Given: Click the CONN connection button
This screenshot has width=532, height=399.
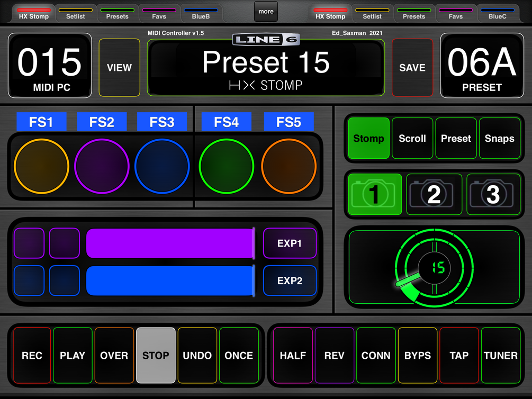Looking at the screenshot, I should [376, 355].
